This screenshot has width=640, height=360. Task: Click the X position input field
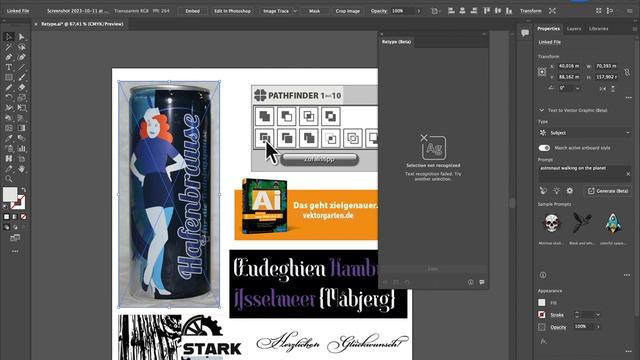569,66
